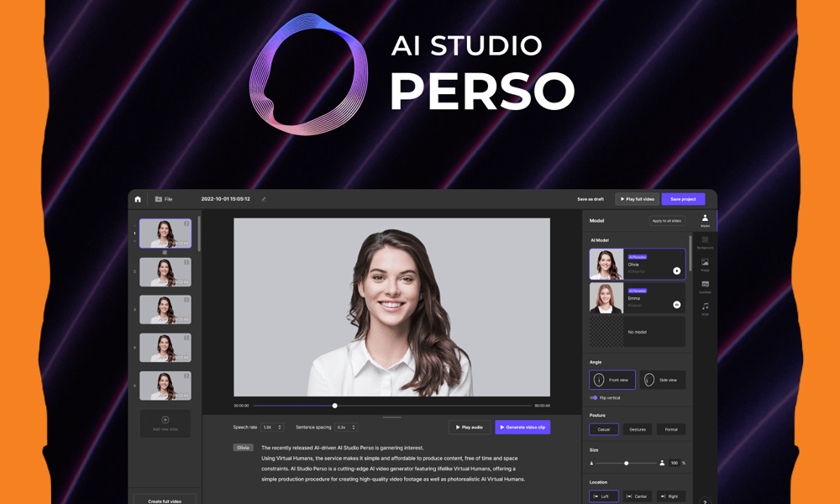Select slide 5 thumbnail
Screen dimensions: 840x504
(x=165, y=386)
